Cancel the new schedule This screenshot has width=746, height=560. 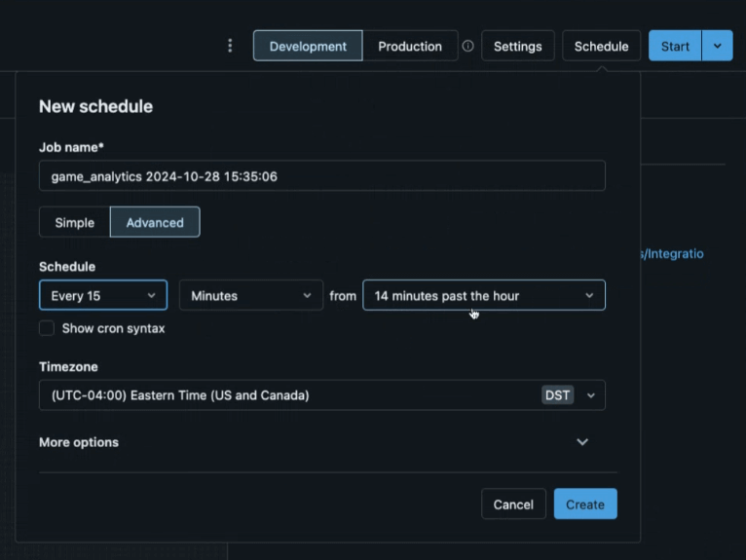pyautogui.click(x=513, y=504)
